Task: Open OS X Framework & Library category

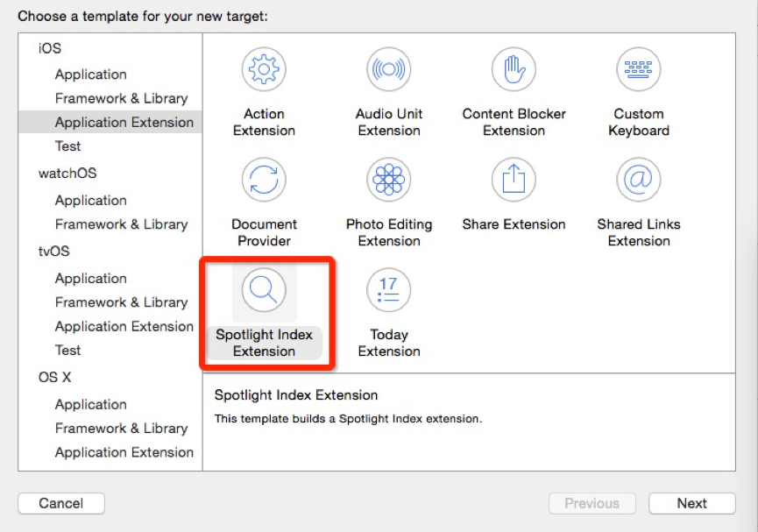Action: click(121, 428)
